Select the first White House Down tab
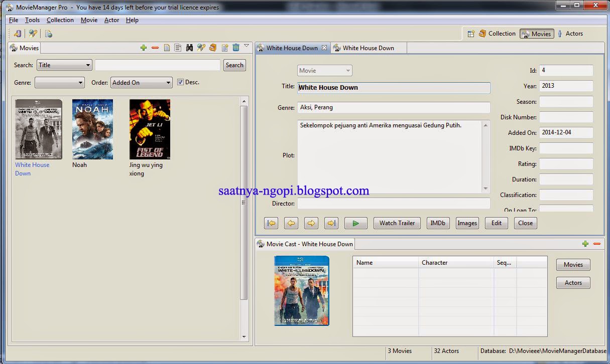Image resolution: width=610 pixels, height=364 pixels. click(x=292, y=48)
